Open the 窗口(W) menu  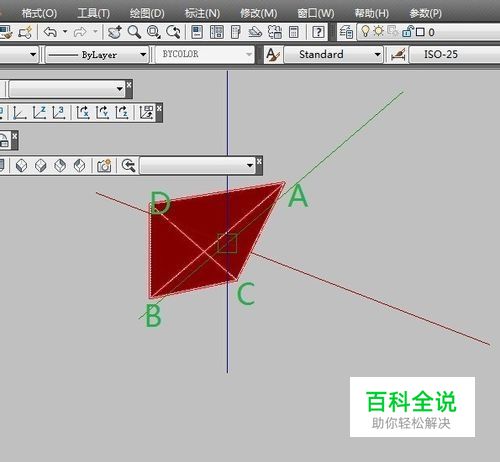(316, 13)
